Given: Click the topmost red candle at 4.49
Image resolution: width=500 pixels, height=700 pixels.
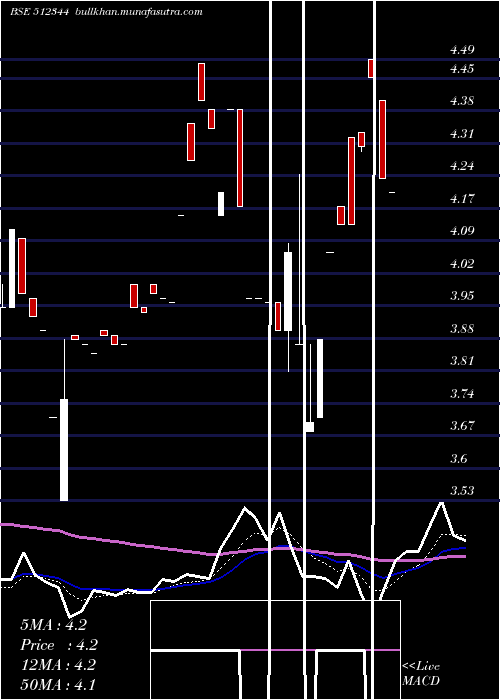Looking at the screenshot, I should tap(371, 68).
